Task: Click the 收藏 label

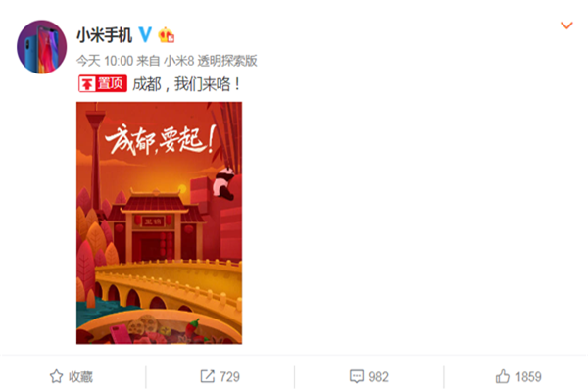Action: coord(80,376)
